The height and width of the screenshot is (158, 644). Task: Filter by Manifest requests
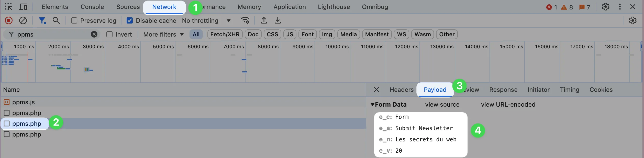[x=377, y=34]
